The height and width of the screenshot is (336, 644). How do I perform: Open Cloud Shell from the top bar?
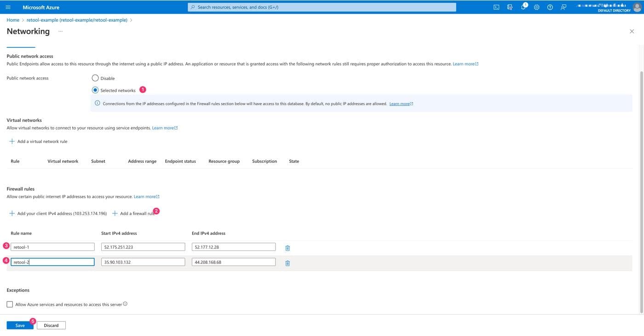496,7
